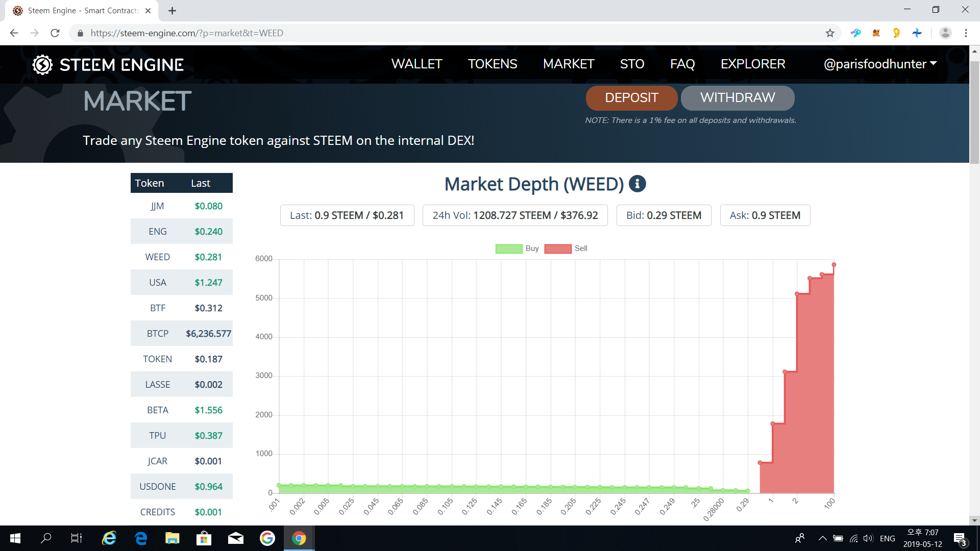Go forward with the browser forward arrow
The width and height of the screenshot is (980, 551).
35,33
